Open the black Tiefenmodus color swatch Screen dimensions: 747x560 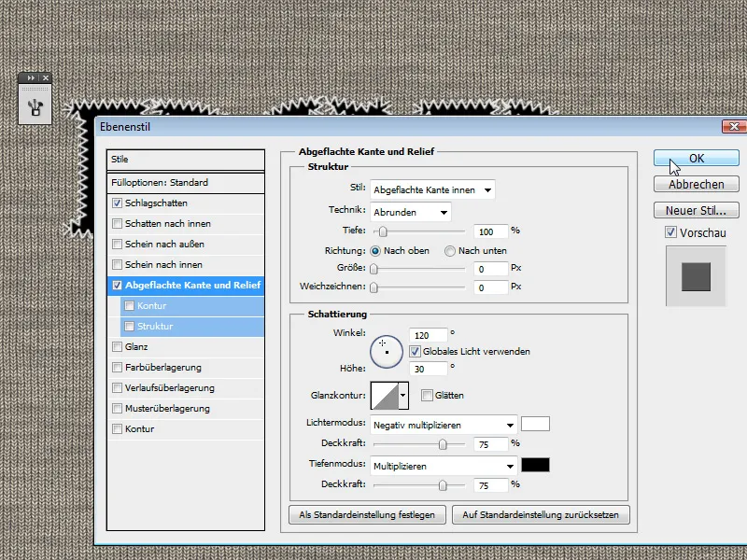pos(536,465)
